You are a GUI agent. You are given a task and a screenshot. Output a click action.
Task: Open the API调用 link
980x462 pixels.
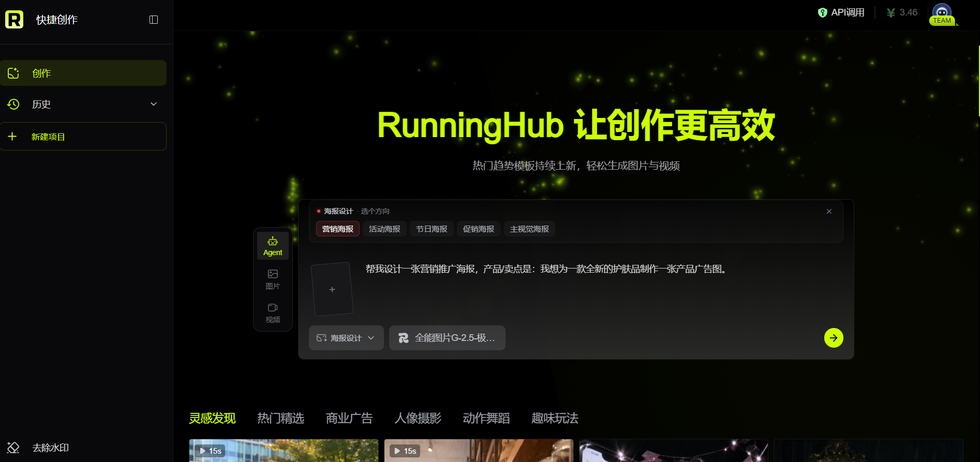pyautogui.click(x=841, y=12)
